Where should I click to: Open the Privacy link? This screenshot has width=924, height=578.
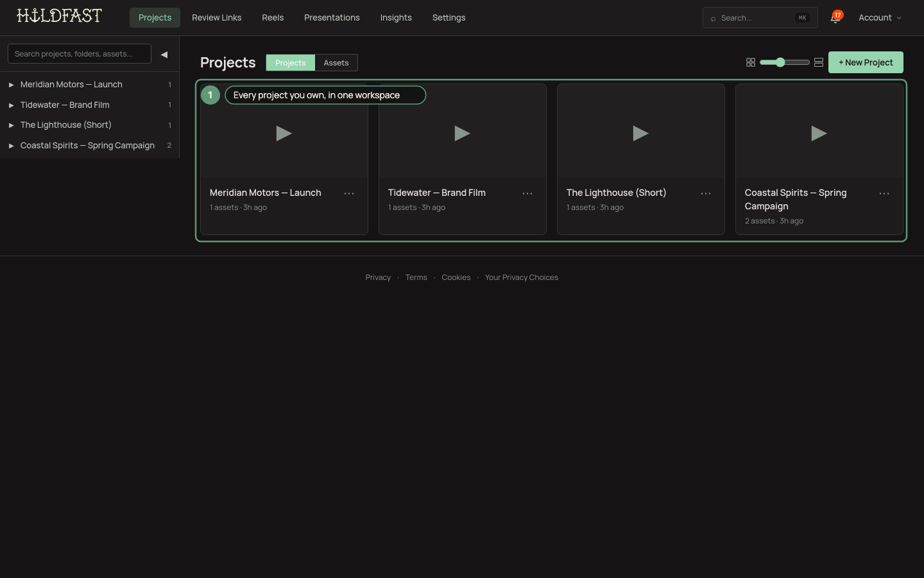pos(378,277)
